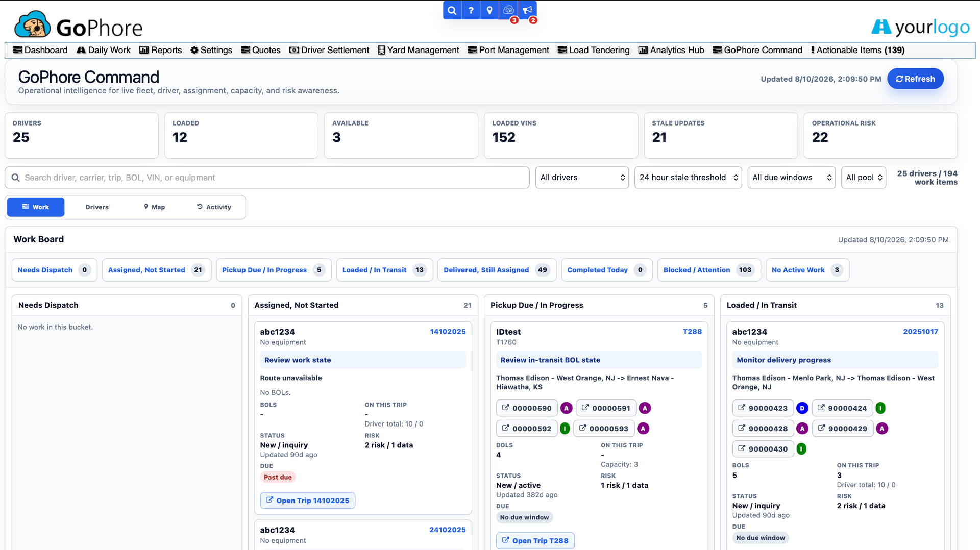Filter by Blocked / Attention bucket

click(x=709, y=270)
